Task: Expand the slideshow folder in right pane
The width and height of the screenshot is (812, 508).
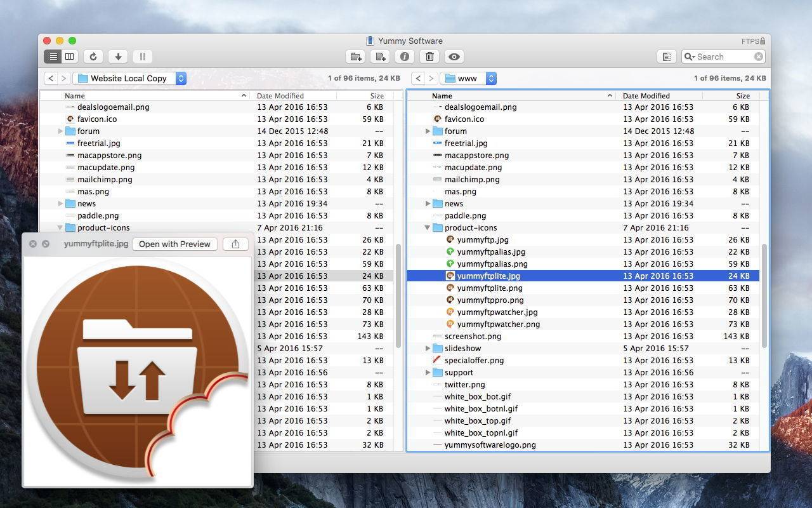Action: 428,349
